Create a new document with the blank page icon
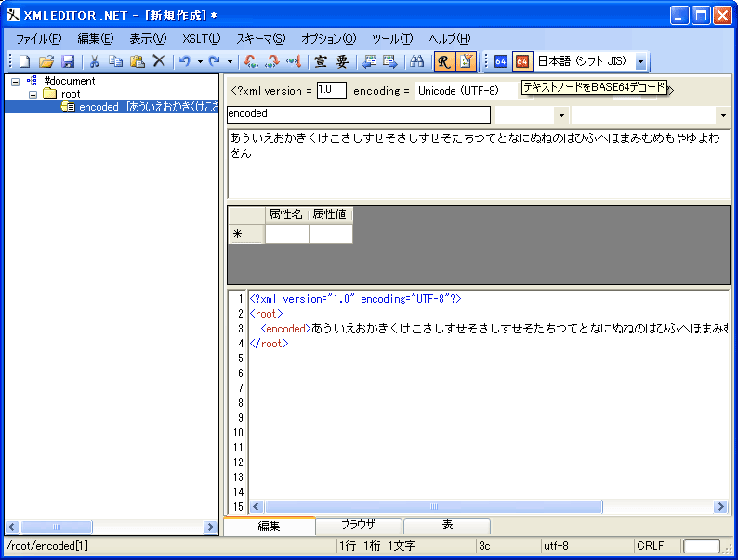This screenshot has width=738, height=560. pyautogui.click(x=24, y=61)
